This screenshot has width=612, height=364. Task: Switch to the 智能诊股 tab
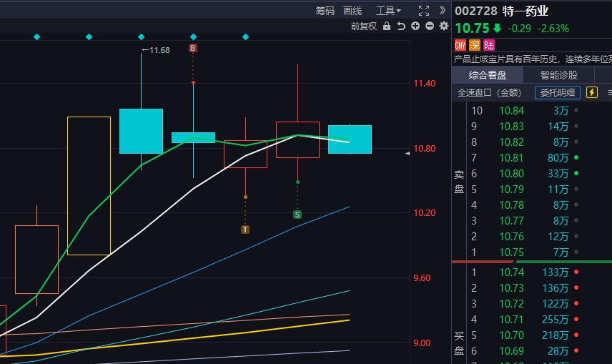pyautogui.click(x=558, y=75)
